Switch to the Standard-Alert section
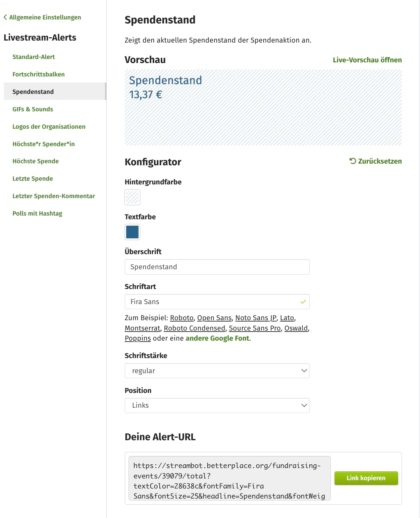Viewport: 420px width, 518px height. 34,57
